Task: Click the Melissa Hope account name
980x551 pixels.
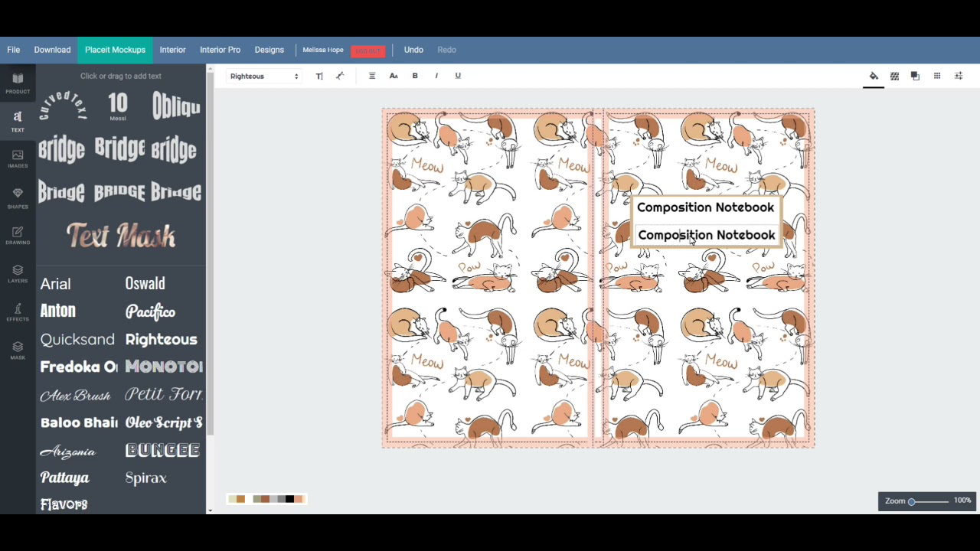Action: (x=323, y=50)
